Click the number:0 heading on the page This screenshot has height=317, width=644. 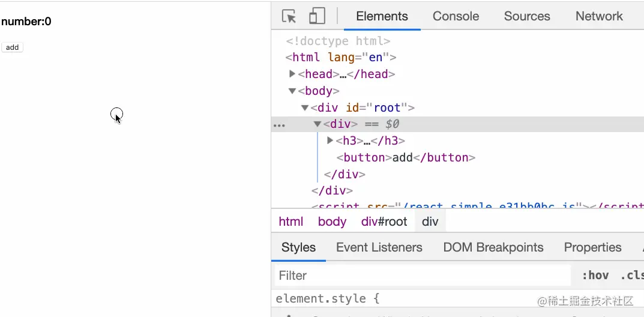(26, 22)
